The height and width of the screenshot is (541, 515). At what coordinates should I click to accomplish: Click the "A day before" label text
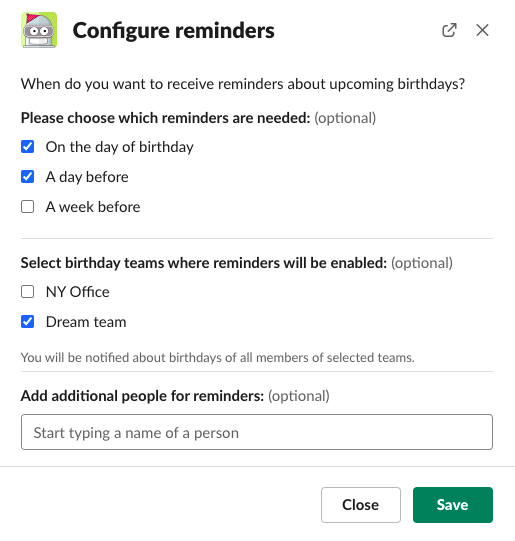(87, 177)
